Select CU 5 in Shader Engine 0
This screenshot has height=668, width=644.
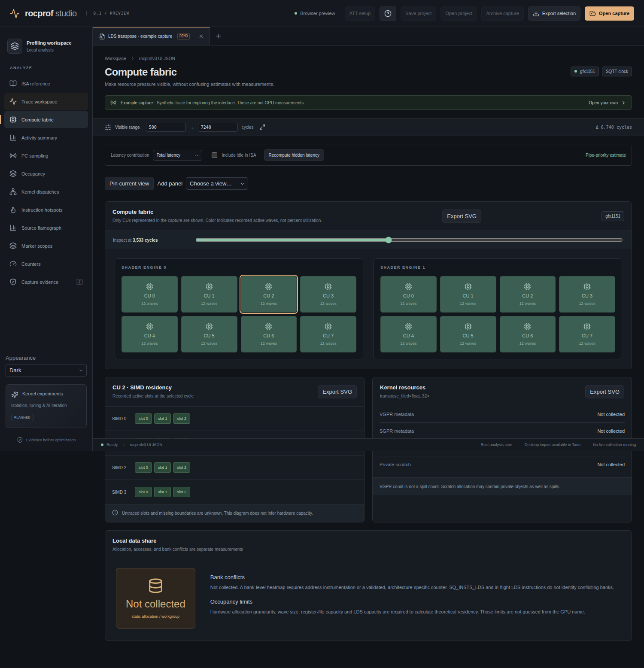[x=209, y=334]
